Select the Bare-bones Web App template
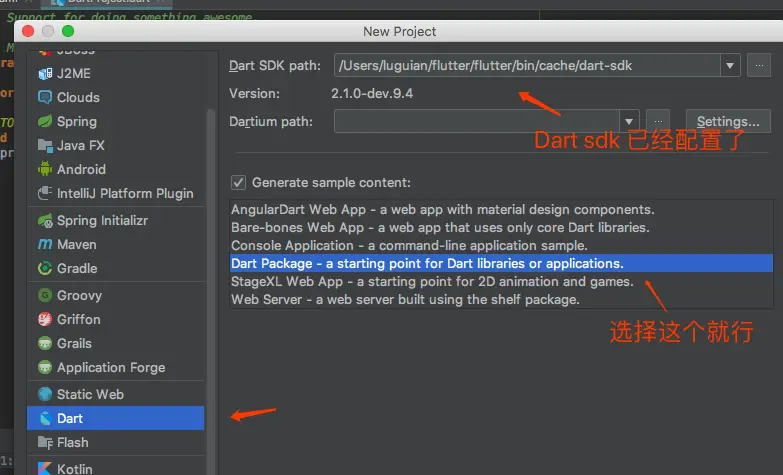This screenshot has height=475, width=783. click(x=501, y=227)
